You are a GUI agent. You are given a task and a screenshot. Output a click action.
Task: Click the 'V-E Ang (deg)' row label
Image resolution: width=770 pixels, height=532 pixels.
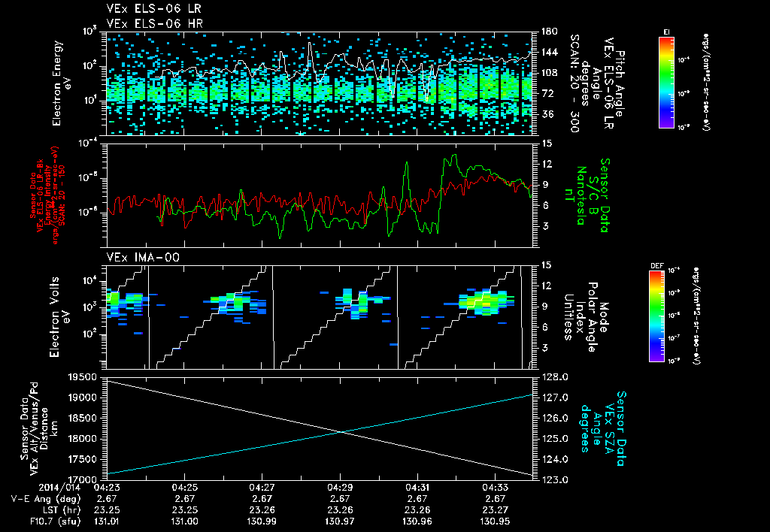[x=46, y=499]
